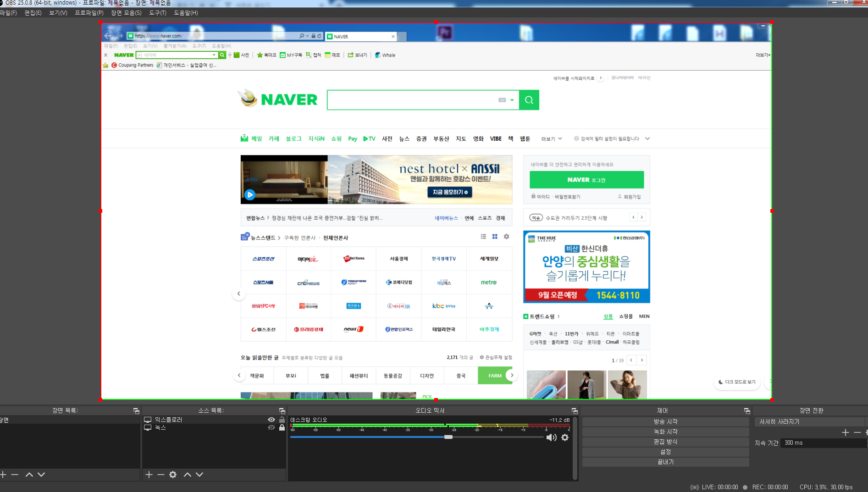Open the 장면 모음(S) menu
This screenshot has height=492, width=868.
[126, 13]
